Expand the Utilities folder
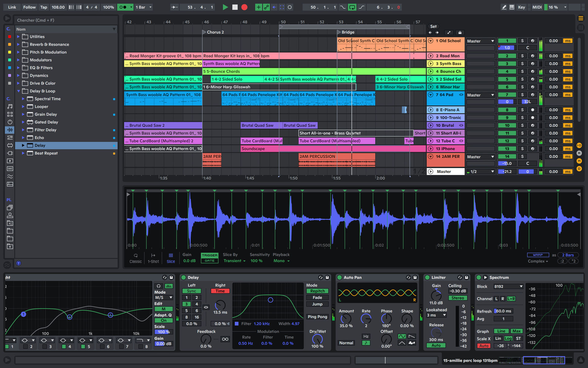The image size is (588, 368). coord(18,36)
